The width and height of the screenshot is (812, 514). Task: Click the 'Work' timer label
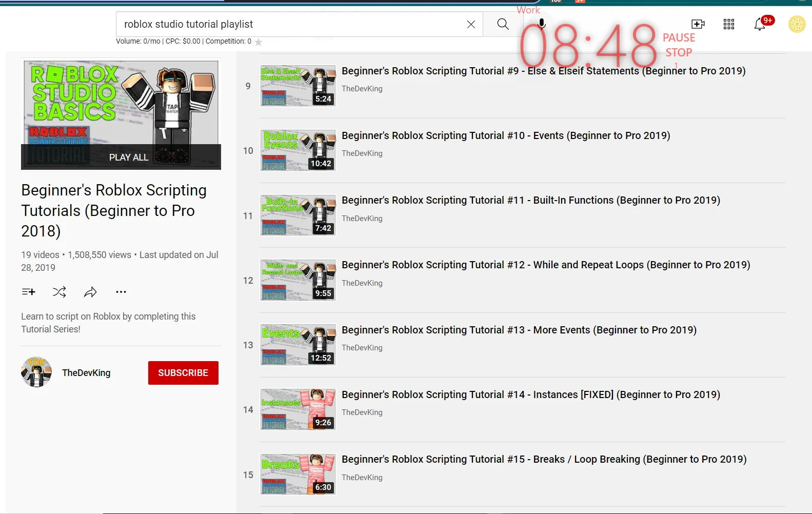pyautogui.click(x=528, y=10)
